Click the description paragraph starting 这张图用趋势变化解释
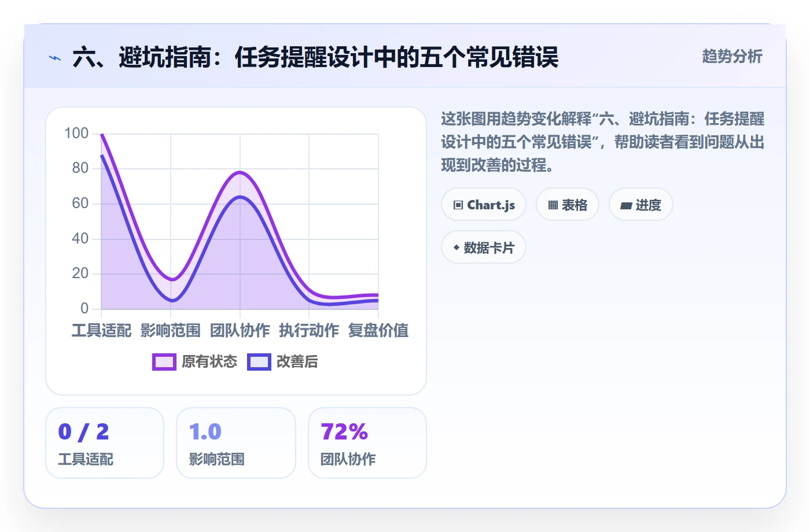The height and width of the screenshot is (532, 810). [x=603, y=142]
